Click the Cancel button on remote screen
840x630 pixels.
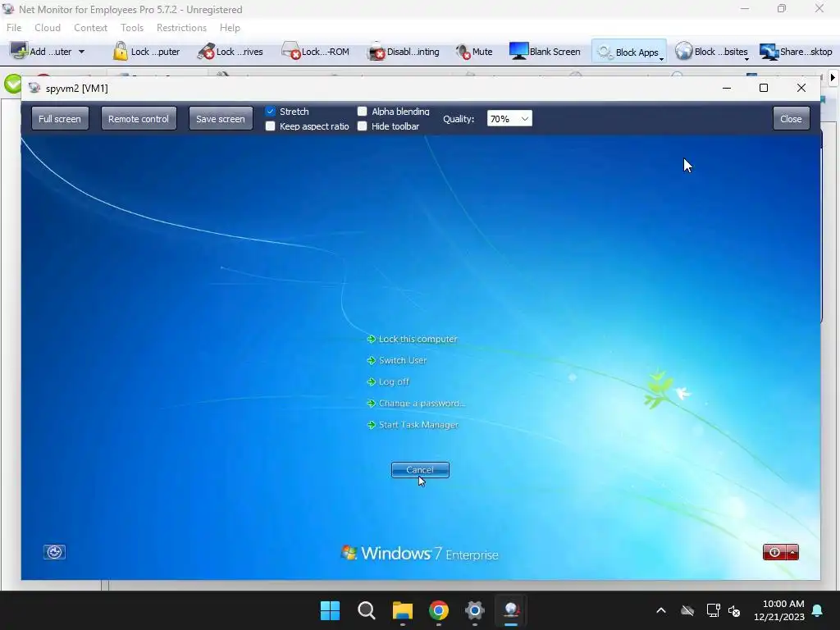pos(420,470)
